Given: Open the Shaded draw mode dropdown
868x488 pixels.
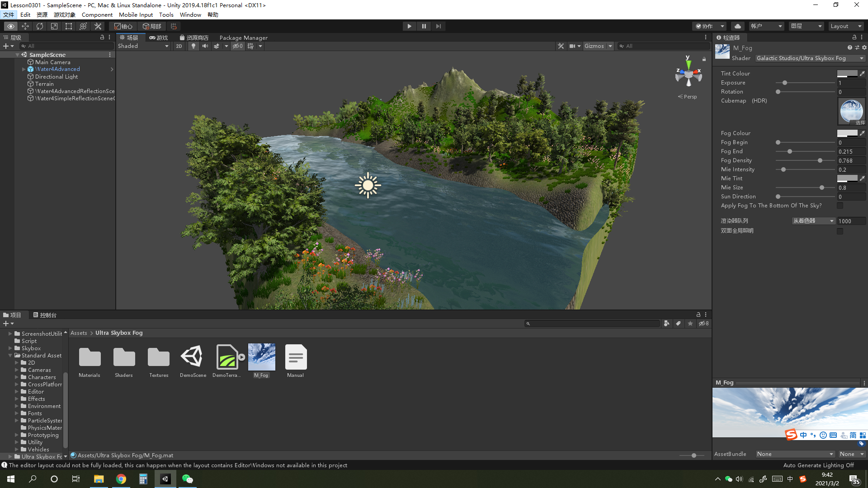Looking at the screenshot, I should click(x=143, y=46).
